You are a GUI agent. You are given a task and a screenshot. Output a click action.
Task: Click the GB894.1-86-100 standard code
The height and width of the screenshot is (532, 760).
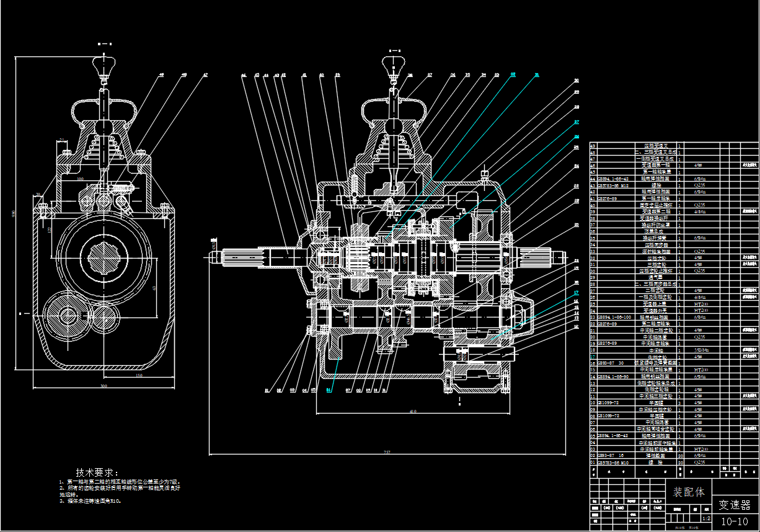point(614,317)
